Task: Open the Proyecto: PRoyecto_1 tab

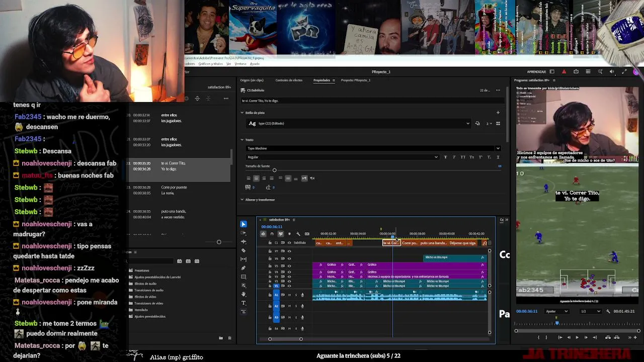Action: click(x=356, y=80)
